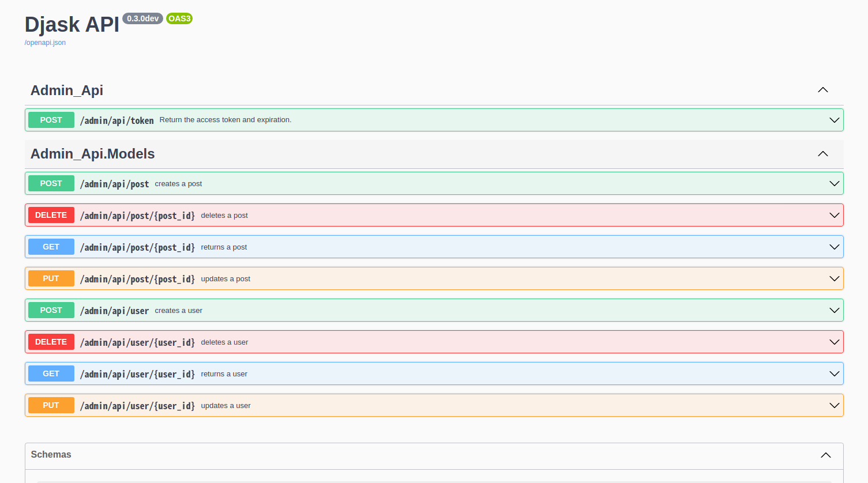Click the post_id path in the GET row
This screenshot has width=868, height=483.
(138, 247)
